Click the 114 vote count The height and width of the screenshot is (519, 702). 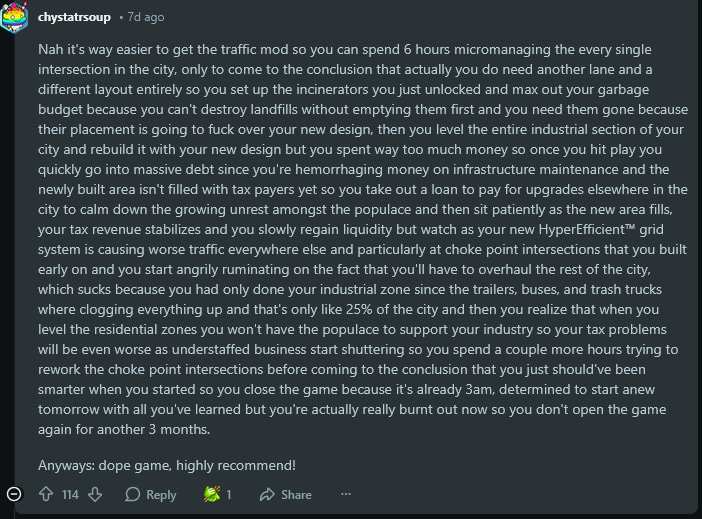click(x=70, y=495)
